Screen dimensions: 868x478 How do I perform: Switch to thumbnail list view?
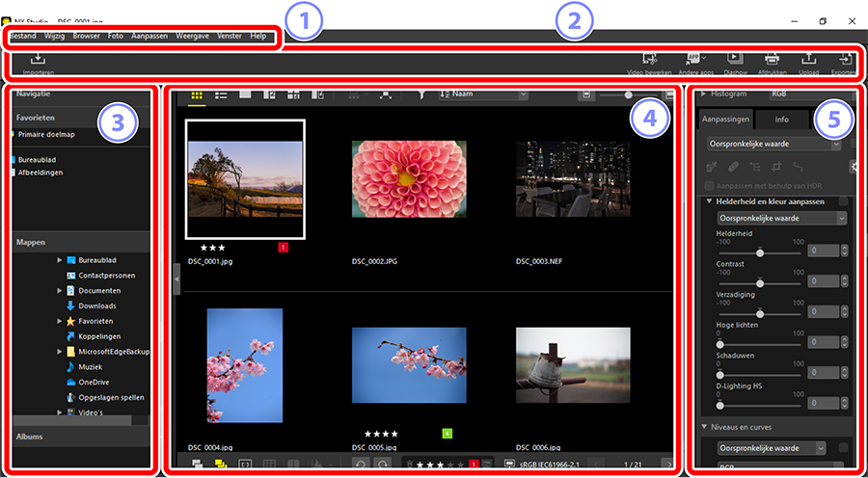221,95
